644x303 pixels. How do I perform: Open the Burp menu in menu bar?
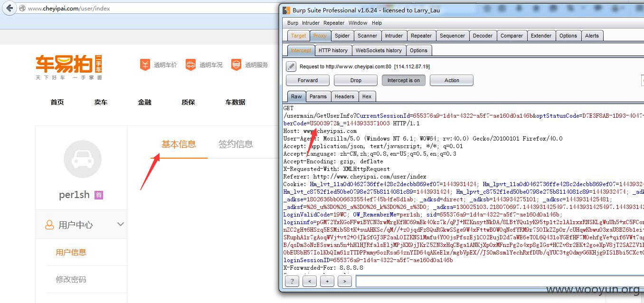293,23
